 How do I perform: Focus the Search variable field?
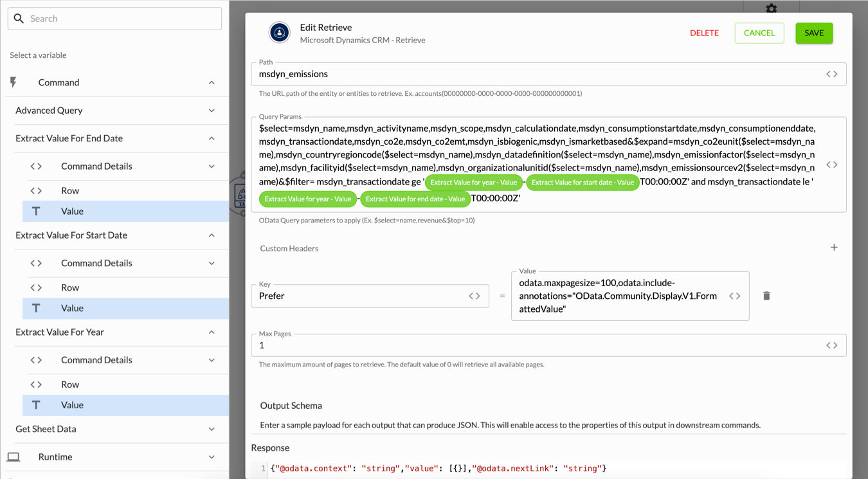click(114, 19)
